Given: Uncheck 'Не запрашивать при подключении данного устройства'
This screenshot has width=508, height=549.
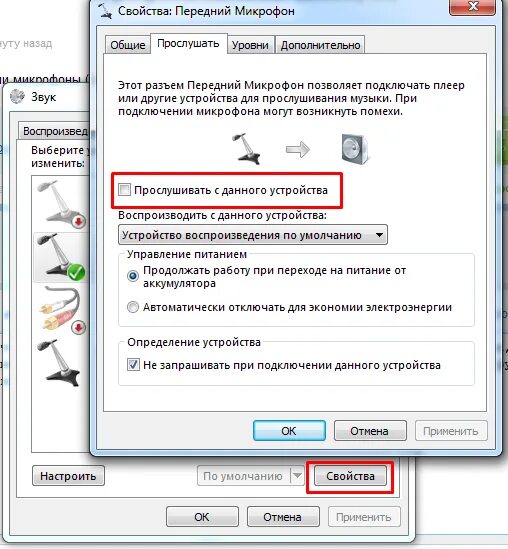Looking at the screenshot, I should pos(133,365).
